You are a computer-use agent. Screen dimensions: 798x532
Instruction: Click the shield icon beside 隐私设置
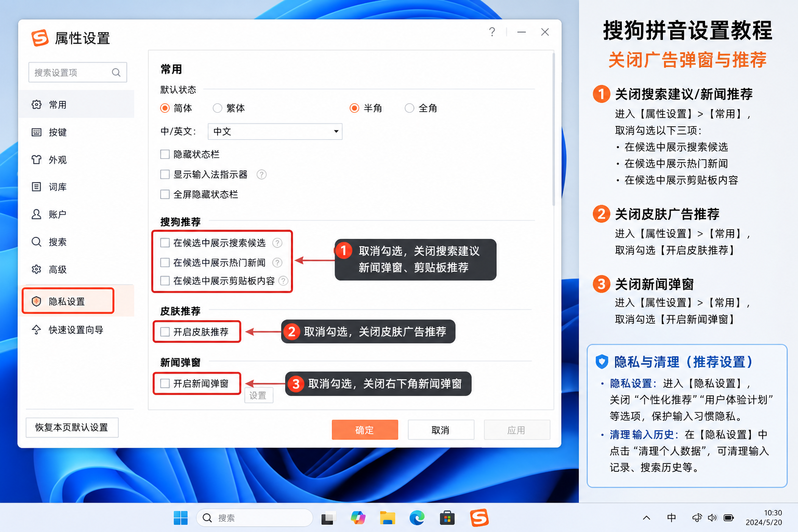(36, 301)
